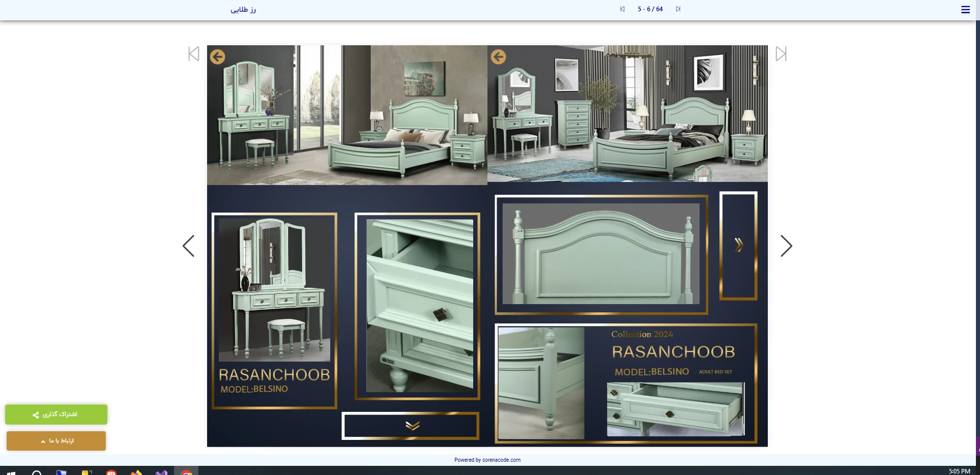Jump to first page beside the flipbook
Screen dimensions: 980x475
194,54
